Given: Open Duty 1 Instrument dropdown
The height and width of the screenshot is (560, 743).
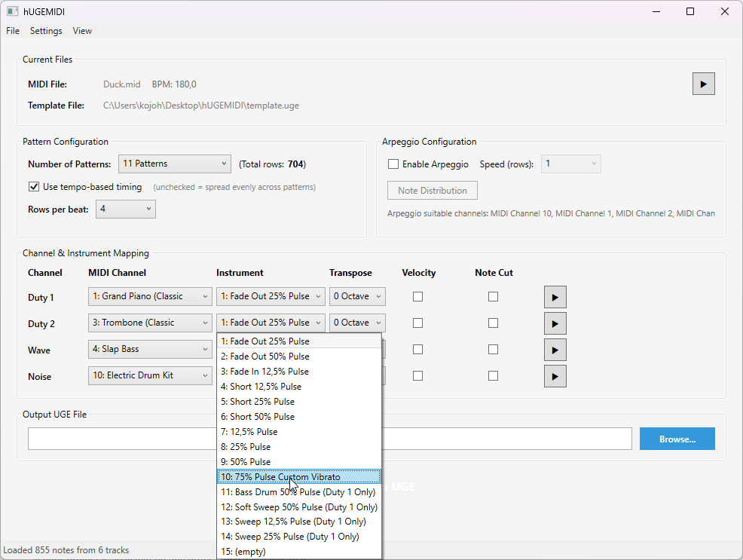Looking at the screenshot, I should [x=271, y=297].
